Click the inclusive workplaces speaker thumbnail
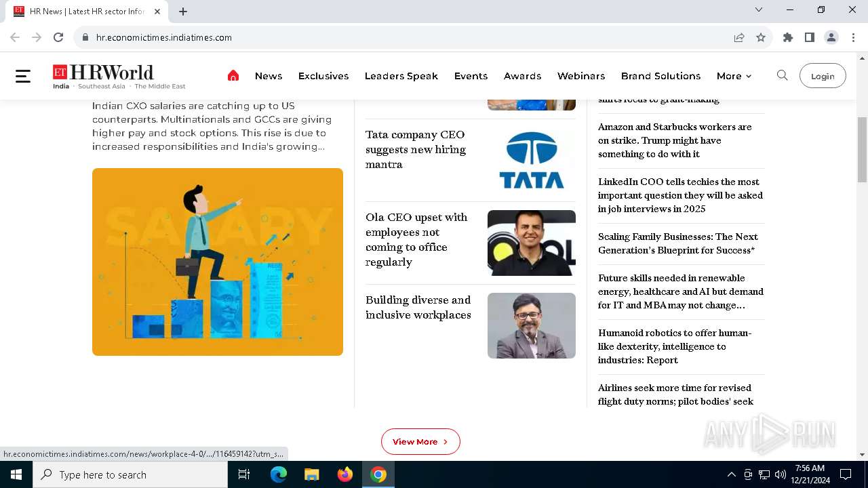The width and height of the screenshot is (868, 488). click(532, 325)
